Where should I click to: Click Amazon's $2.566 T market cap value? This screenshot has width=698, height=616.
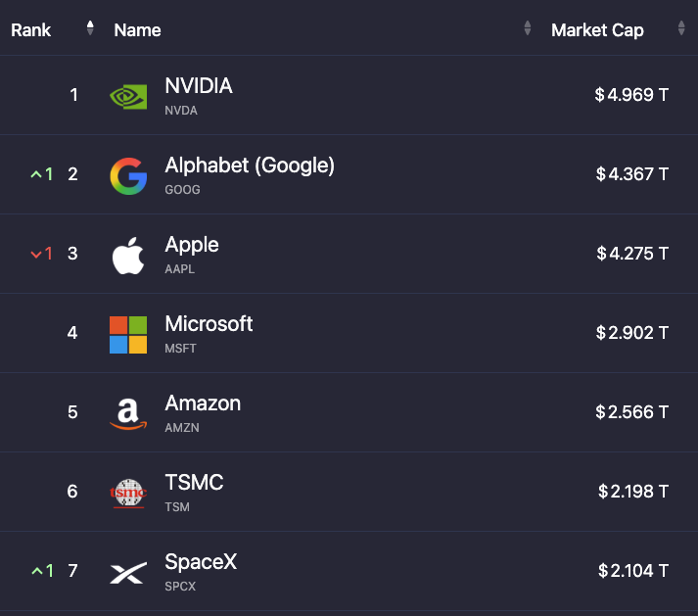(632, 412)
